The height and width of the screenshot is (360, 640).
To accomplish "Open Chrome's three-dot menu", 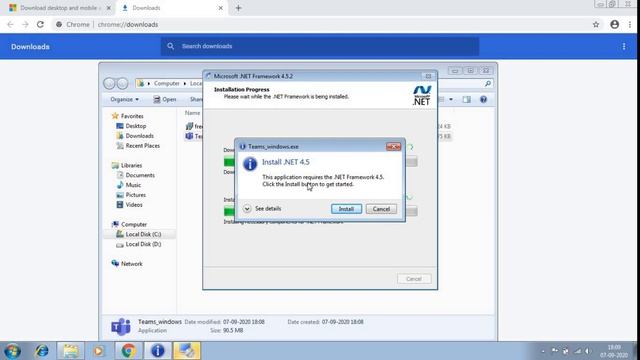I will [x=630, y=24].
